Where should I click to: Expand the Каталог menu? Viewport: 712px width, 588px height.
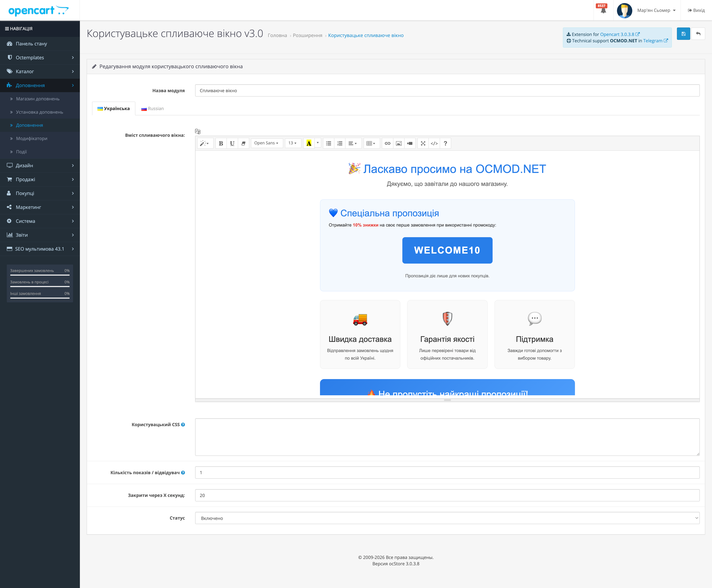[x=40, y=71]
